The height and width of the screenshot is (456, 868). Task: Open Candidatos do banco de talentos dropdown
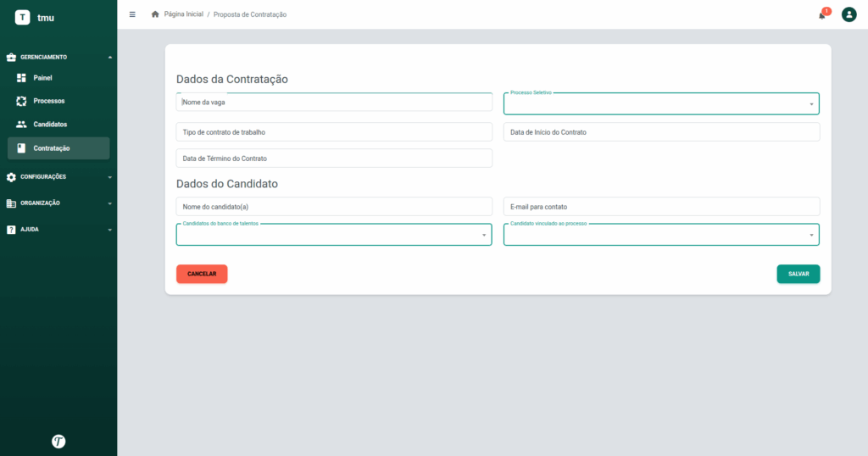point(334,235)
